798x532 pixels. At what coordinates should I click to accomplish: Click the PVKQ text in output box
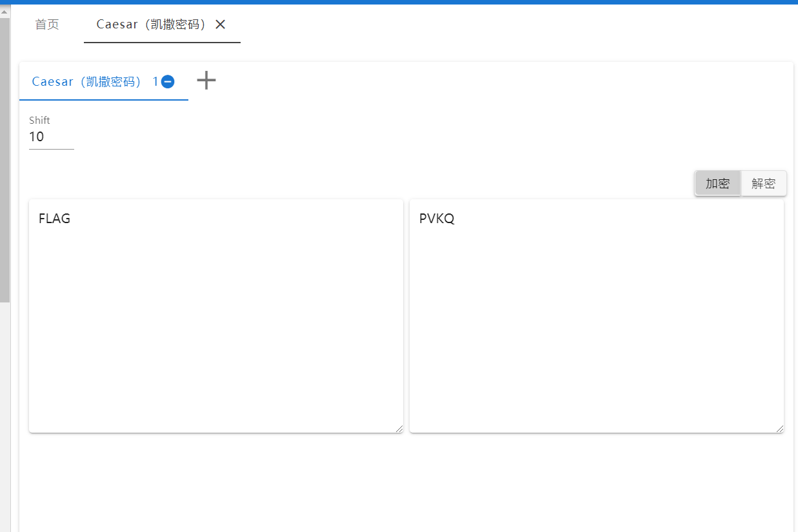point(437,219)
